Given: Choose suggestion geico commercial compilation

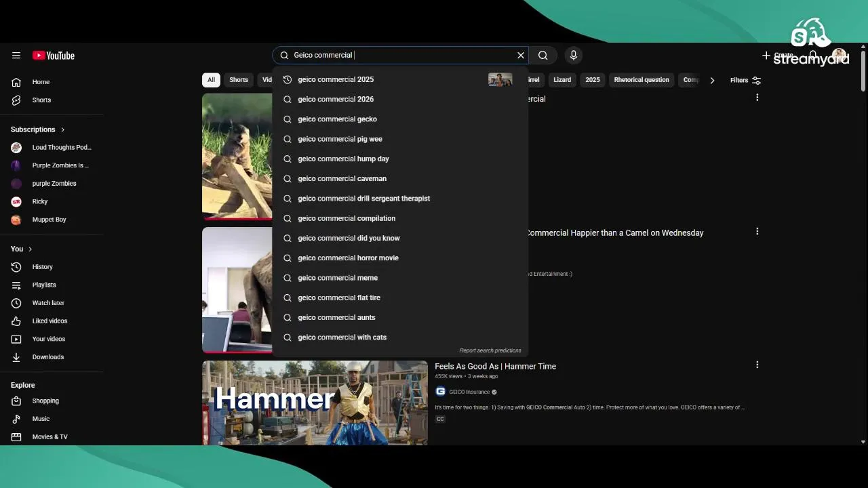Looking at the screenshot, I should point(400,218).
